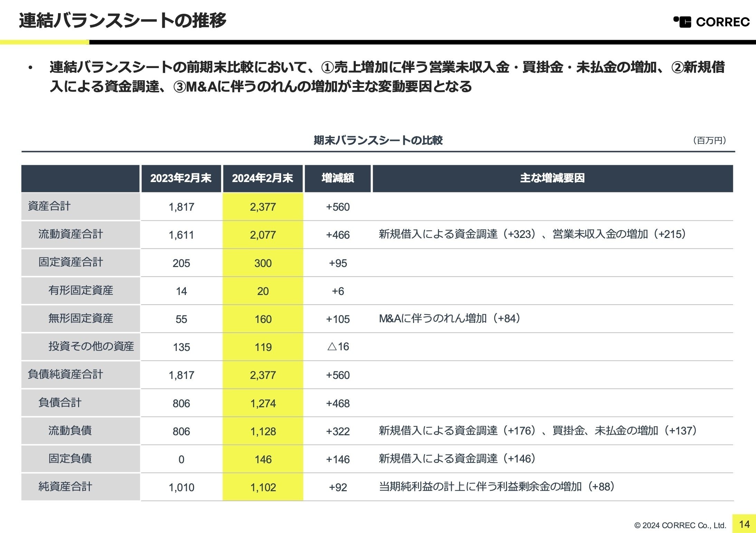Click the highlighted 146 value for 固定負債
This screenshot has height=533, width=756.
coord(263,460)
